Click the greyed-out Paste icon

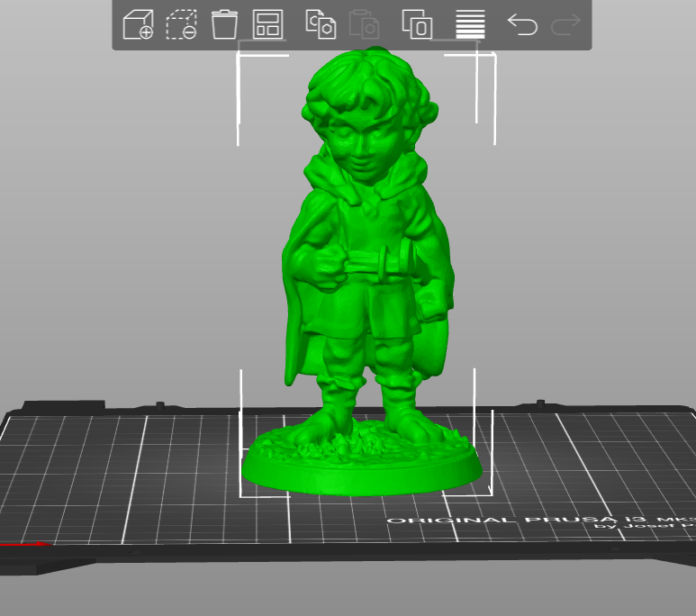coord(364,24)
